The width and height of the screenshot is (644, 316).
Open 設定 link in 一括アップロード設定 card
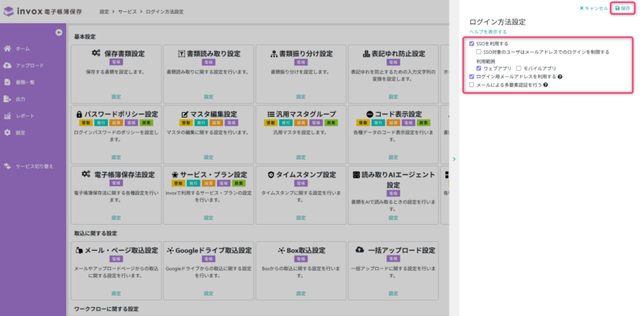394,293
